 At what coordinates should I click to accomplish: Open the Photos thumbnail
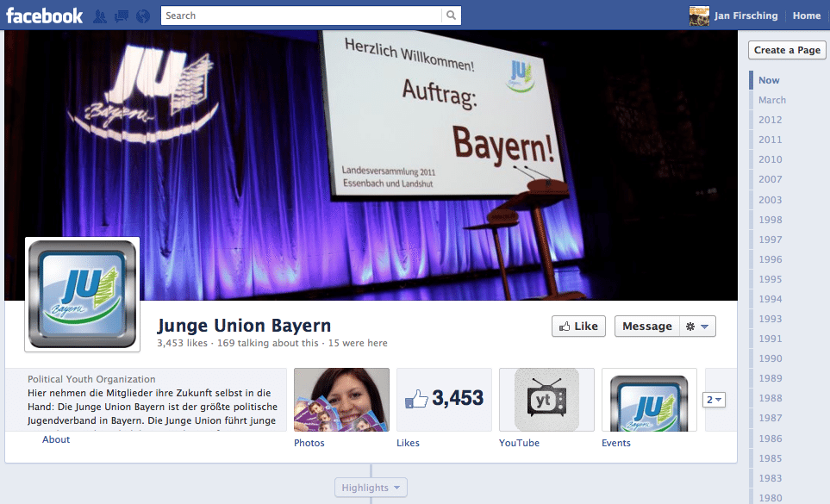coord(341,400)
